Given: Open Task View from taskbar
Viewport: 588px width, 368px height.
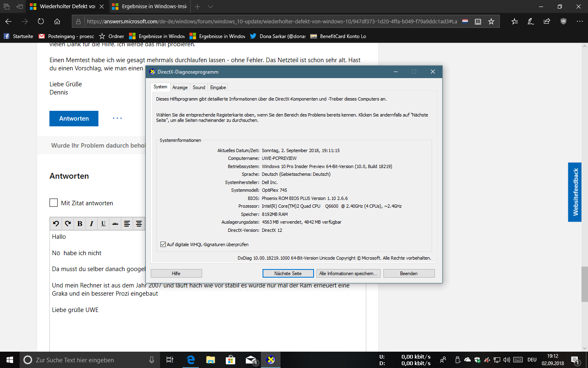Looking at the screenshot, I should point(170,360).
